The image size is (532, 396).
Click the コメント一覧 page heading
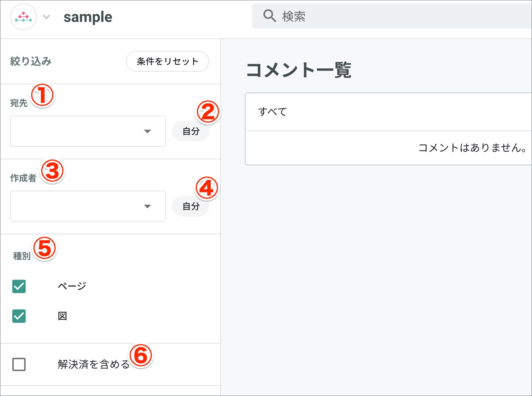point(299,70)
